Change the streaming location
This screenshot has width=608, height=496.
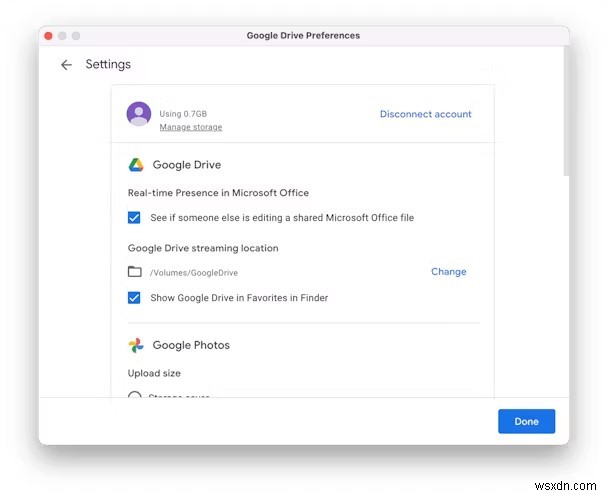[449, 271]
